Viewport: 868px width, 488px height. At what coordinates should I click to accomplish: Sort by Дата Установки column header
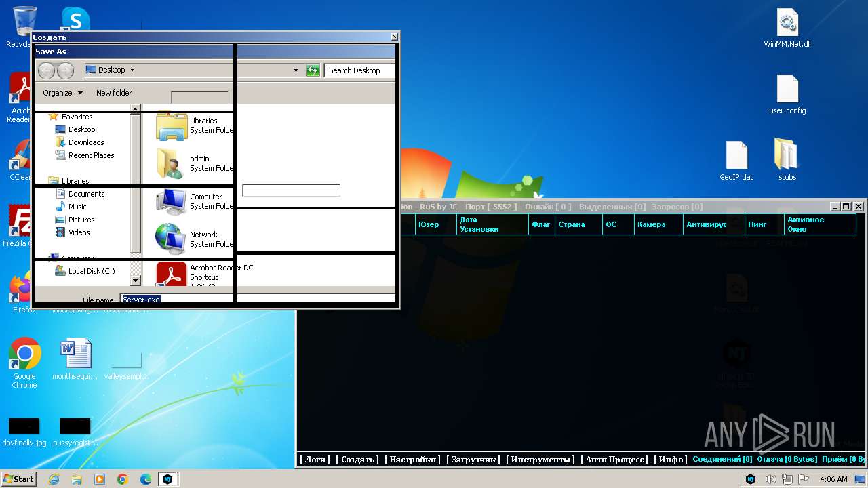pos(492,224)
